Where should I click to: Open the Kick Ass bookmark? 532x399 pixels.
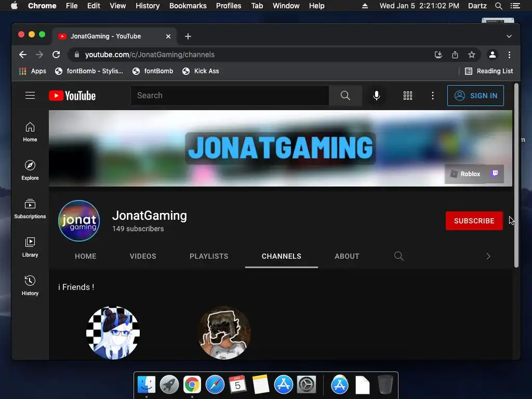pos(201,71)
